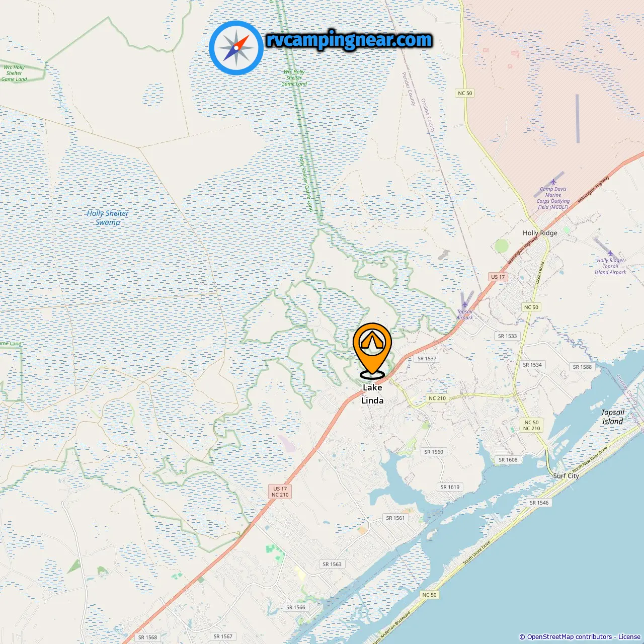Click Camp Davis outlying field airplane icon
Screen dimensions: 644x644
(553, 182)
